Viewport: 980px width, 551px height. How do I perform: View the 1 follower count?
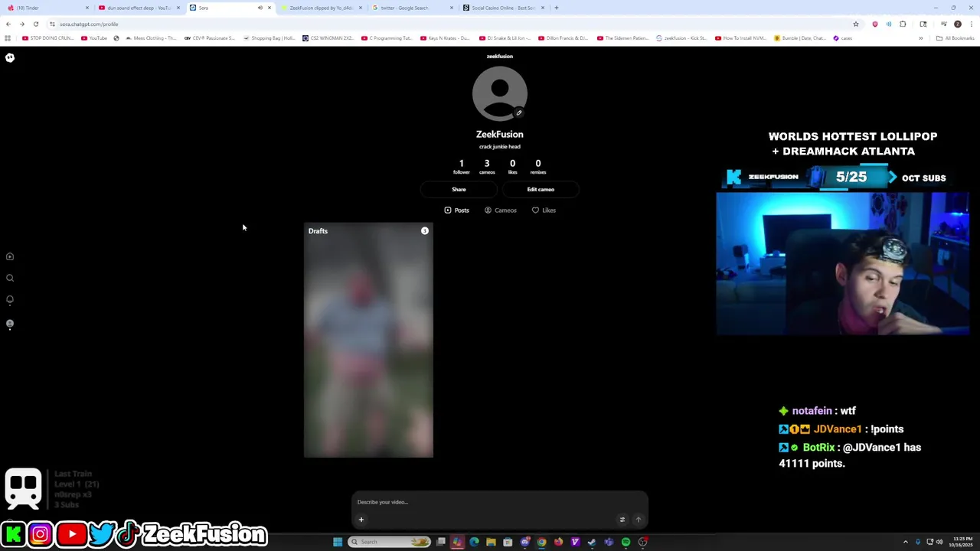pos(461,166)
